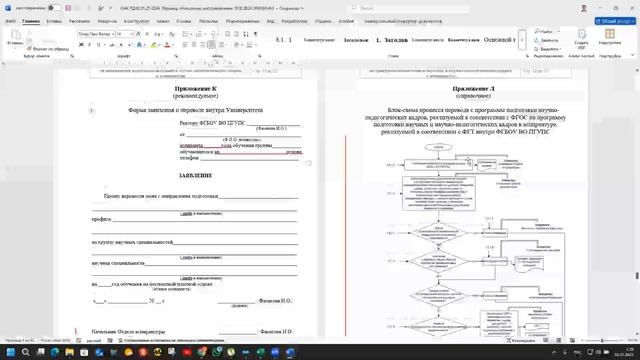The image size is (640, 360).
Task: Open the Файл menu tab
Action: click(10, 21)
